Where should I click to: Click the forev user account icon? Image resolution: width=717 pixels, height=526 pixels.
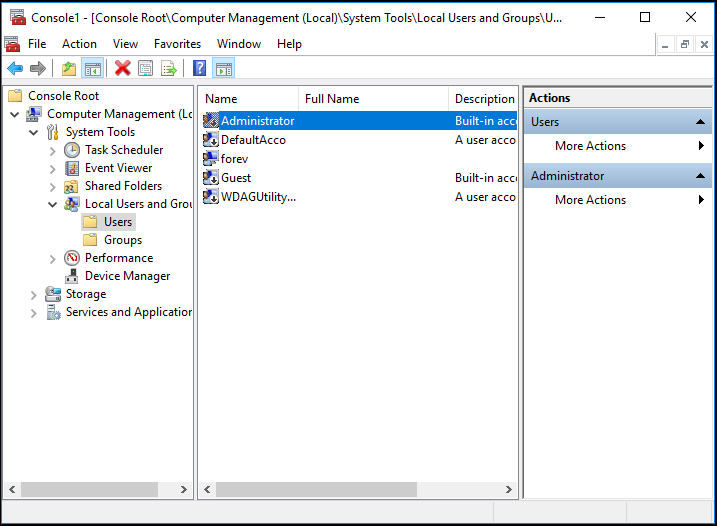pyautogui.click(x=211, y=159)
